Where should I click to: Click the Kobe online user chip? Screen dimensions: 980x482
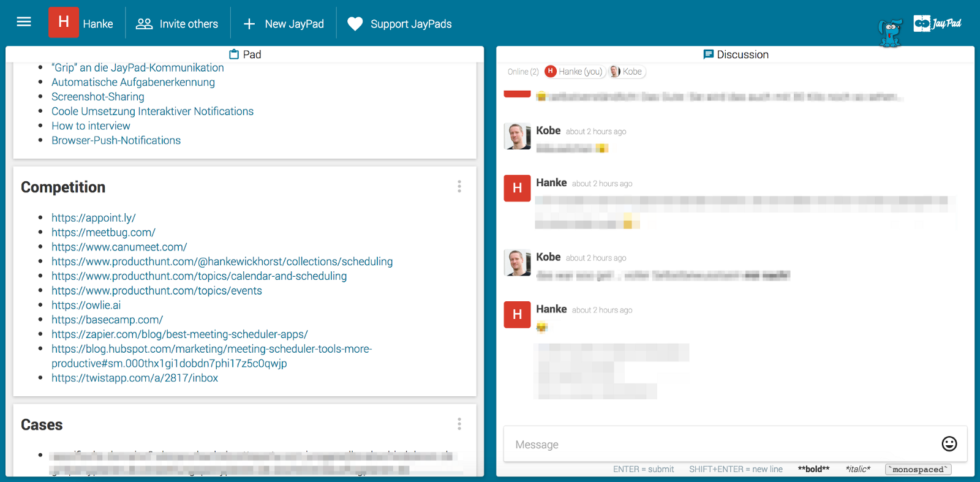pyautogui.click(x=627, y=72)
